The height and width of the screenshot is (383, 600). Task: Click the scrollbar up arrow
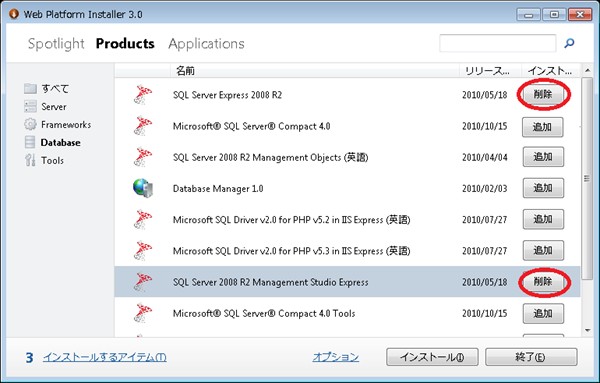click(587, 70)
